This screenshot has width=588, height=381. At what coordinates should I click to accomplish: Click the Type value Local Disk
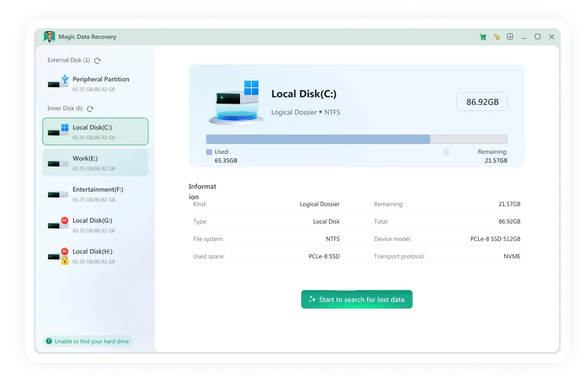(326, 221)
